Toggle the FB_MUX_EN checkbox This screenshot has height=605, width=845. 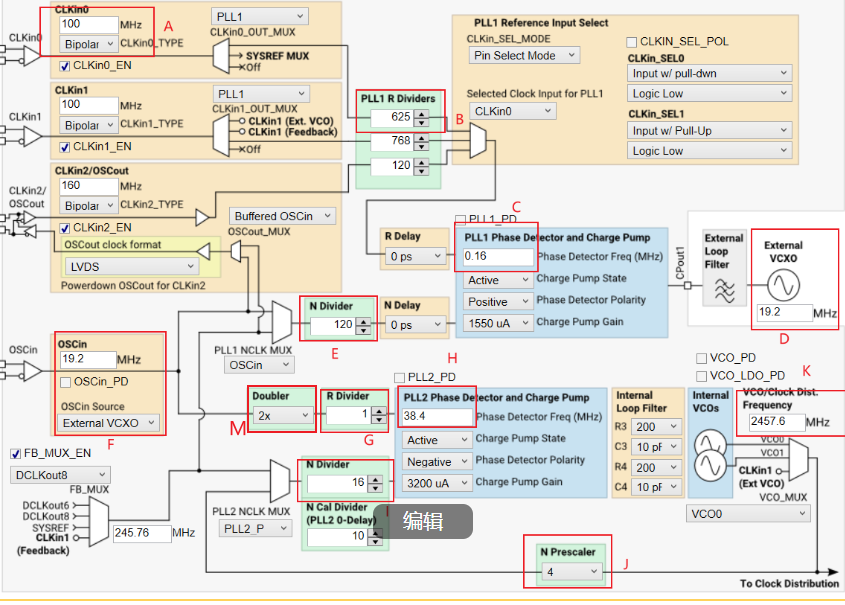tap(16, 454)
